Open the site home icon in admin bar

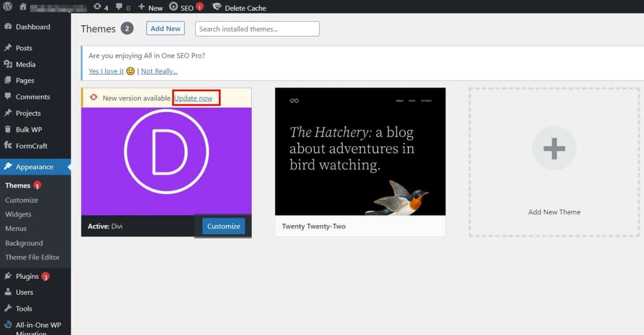[23, 8]
